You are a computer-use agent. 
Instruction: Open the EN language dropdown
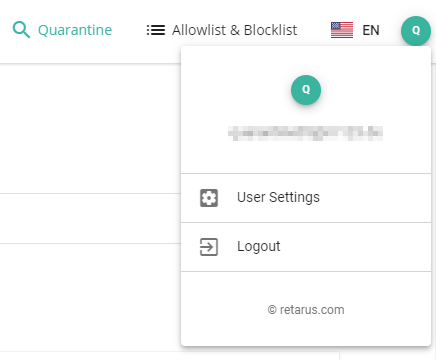pos(371,30)
